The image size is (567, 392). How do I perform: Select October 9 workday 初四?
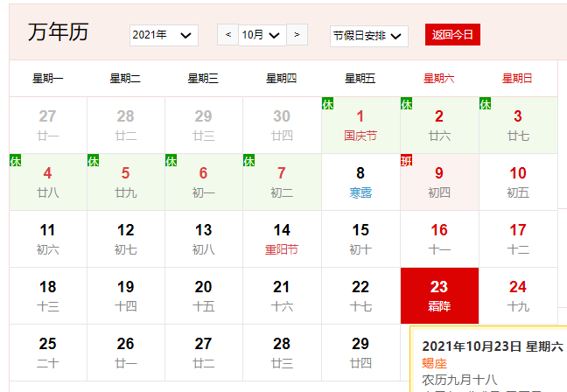coord(439,182)
